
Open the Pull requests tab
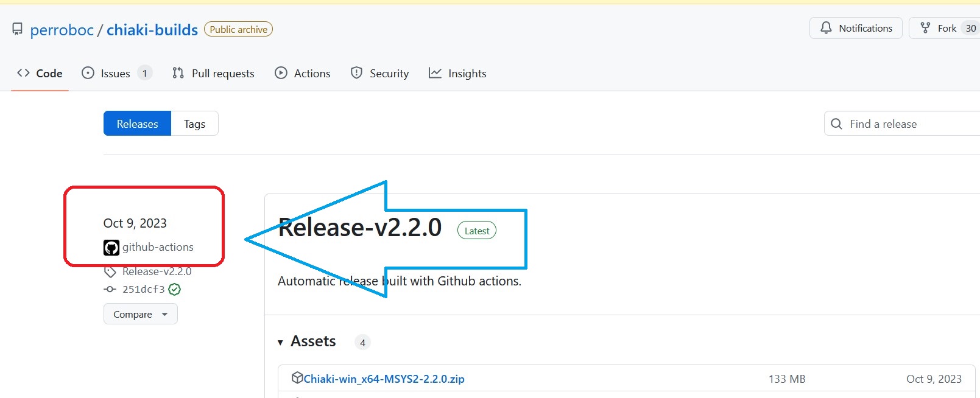tap(213, 73)
